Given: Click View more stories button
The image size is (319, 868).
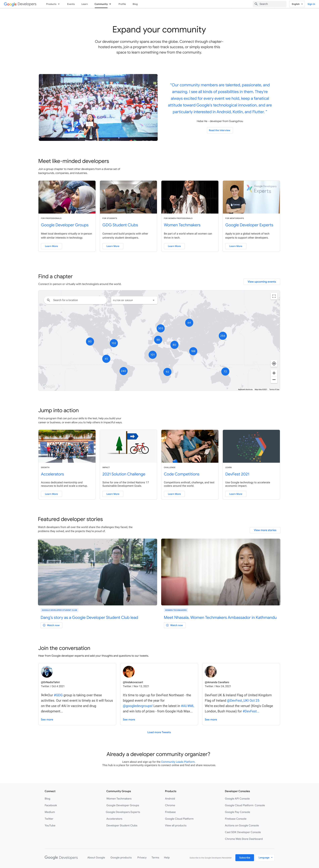Looking at the screenshot, I should (265, 530).
